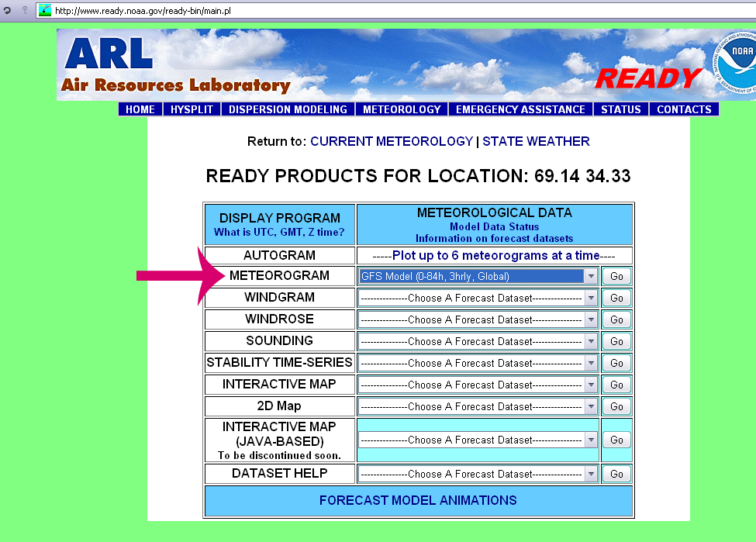Viewport: 756px width, 542px height.
Task: Click the METEOROGRAM label cell
Action: click(x=280, y=276)
